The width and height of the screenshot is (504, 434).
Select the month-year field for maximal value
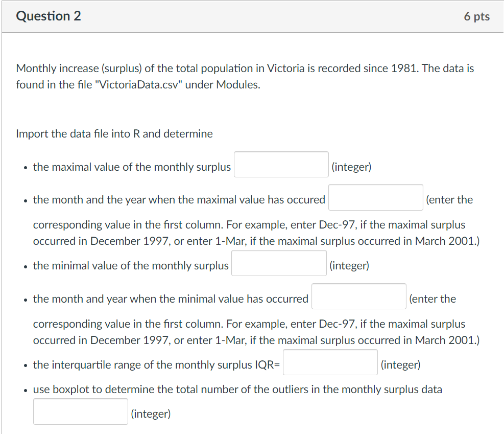pos(375,197)
